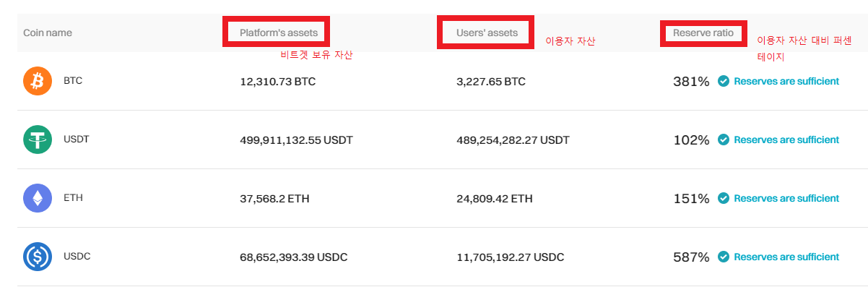Click the 12,310.73 BTC platform assets value
The width and height of the screenshot is (868, 287).
click(278, 82)
